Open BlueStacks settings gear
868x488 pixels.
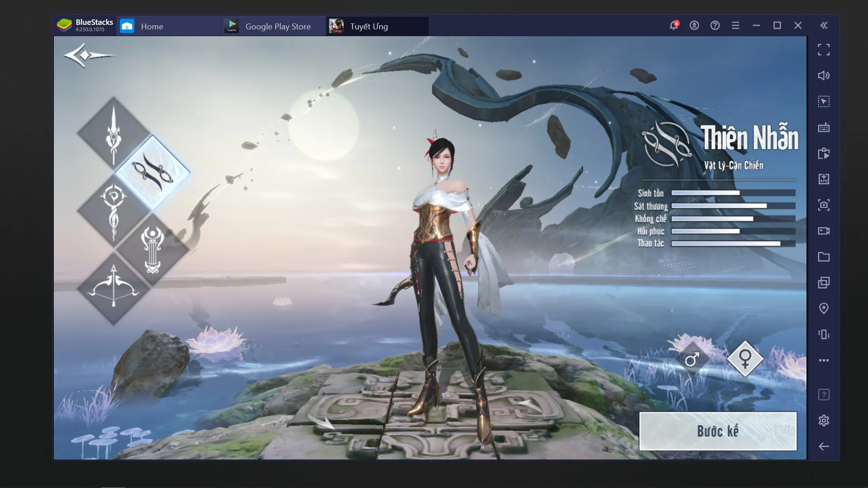click(824, 421)
